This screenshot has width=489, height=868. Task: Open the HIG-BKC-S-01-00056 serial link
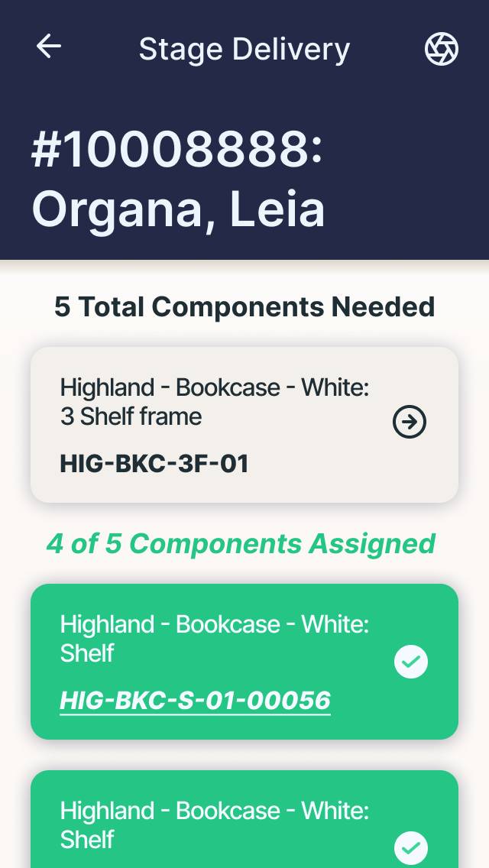point(195,700)
